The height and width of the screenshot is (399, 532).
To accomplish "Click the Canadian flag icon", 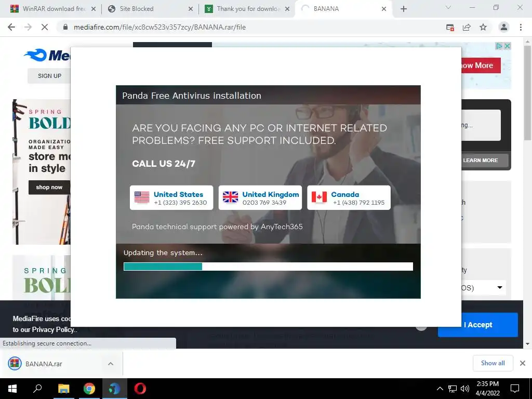I will click(x=320, y=197).
